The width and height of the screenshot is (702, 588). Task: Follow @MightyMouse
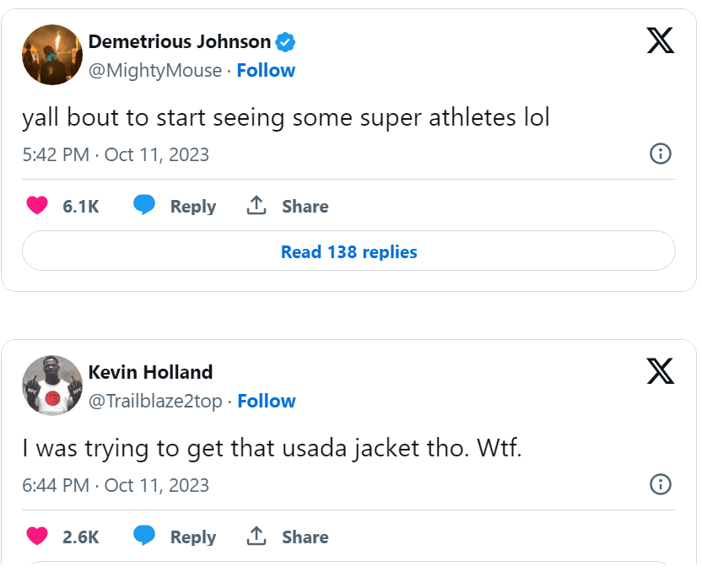point(266,71)
